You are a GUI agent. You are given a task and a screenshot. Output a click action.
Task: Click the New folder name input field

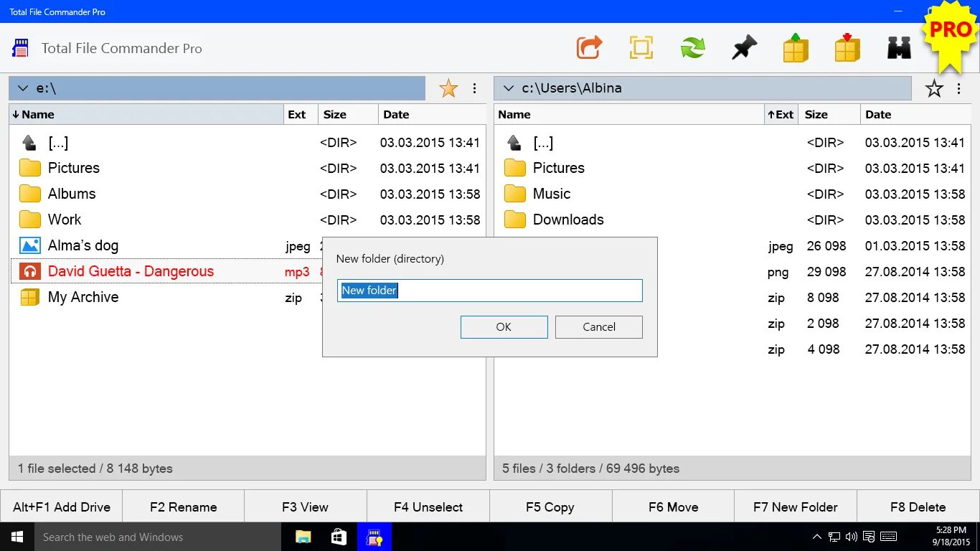490,290
